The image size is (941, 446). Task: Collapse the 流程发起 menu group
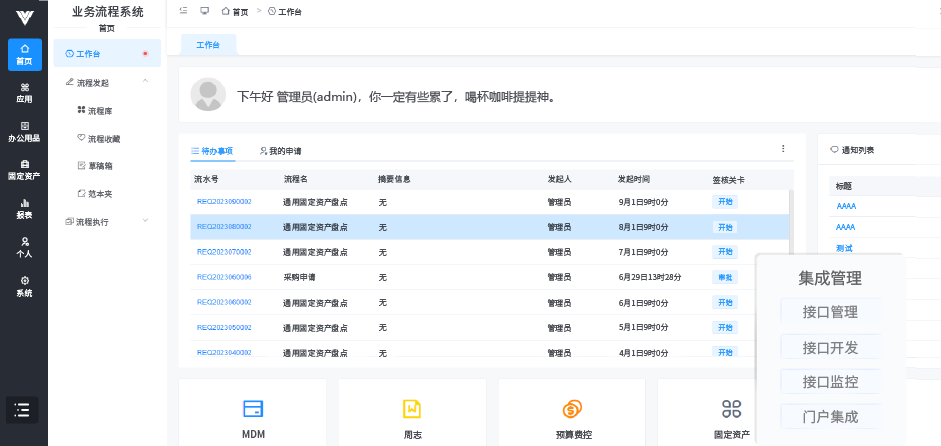click(145, 81)
